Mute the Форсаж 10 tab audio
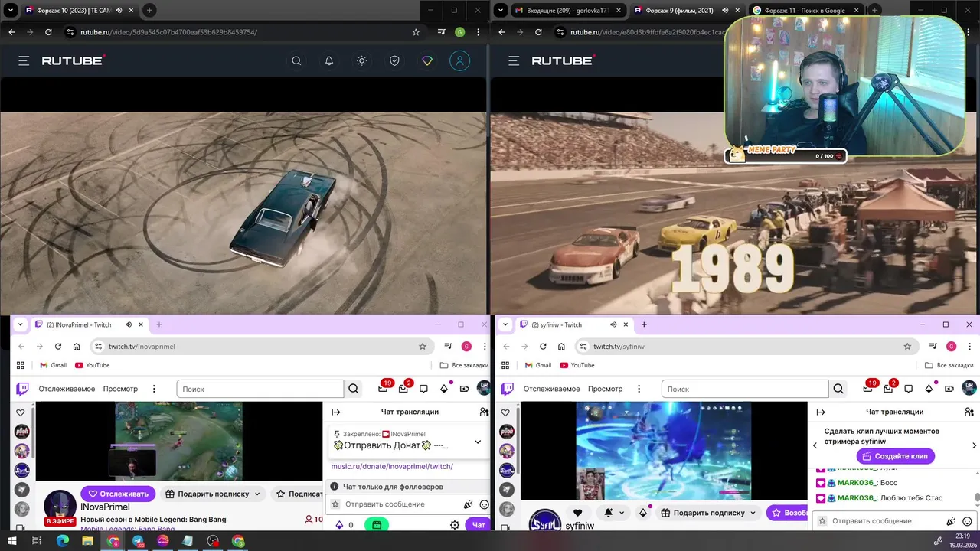Screen dimensions: 980x551 [x=119, y=10]
